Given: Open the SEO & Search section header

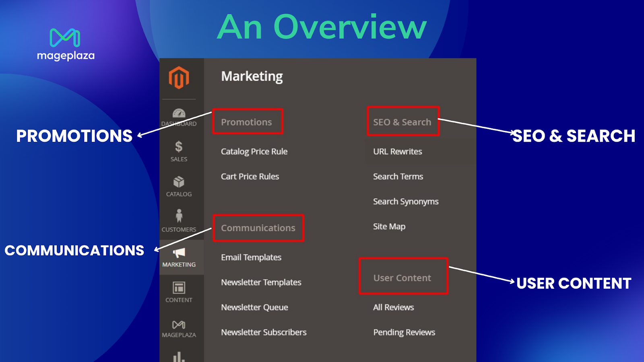Looking at the screenshot, I should [x=402, y=122].
